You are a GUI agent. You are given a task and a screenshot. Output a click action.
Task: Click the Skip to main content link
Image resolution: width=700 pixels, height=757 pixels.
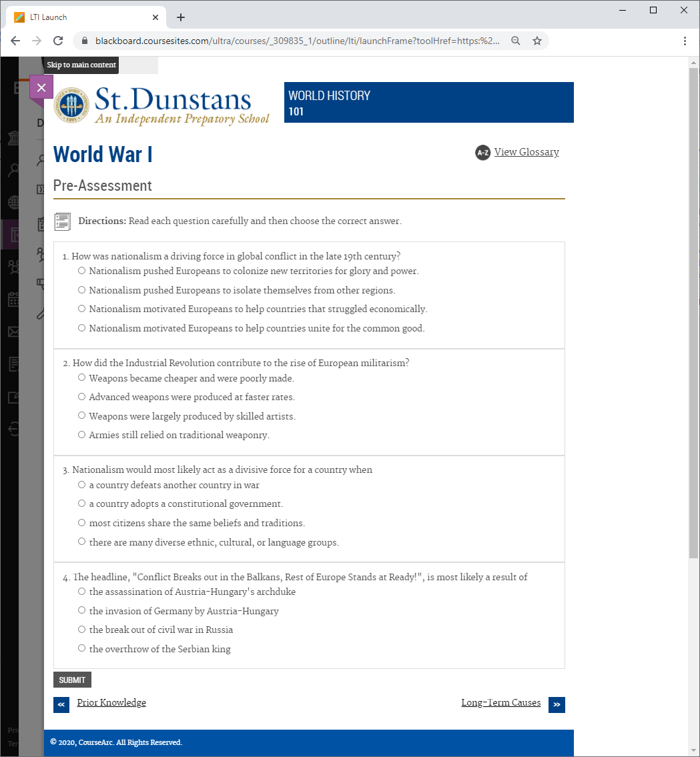tap(81, 65)
